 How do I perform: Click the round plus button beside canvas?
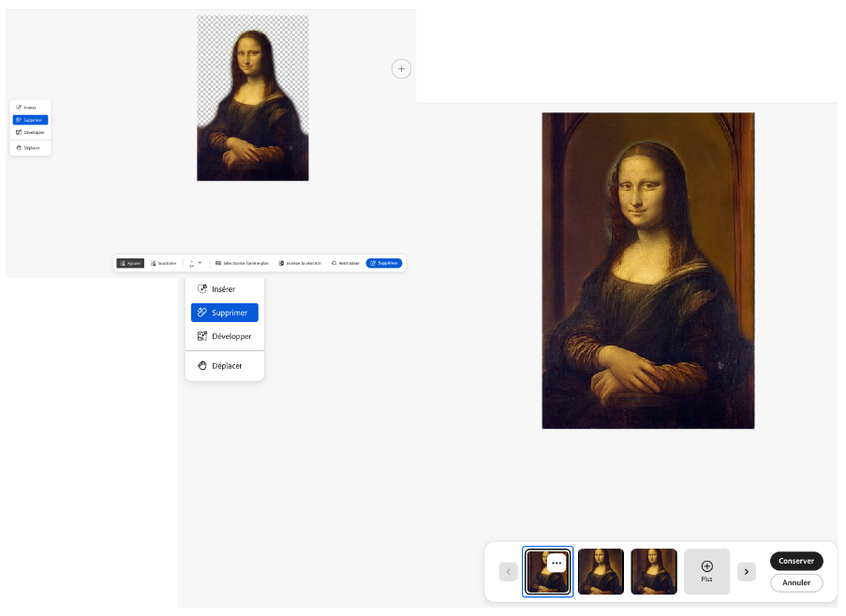coord(401,68)
